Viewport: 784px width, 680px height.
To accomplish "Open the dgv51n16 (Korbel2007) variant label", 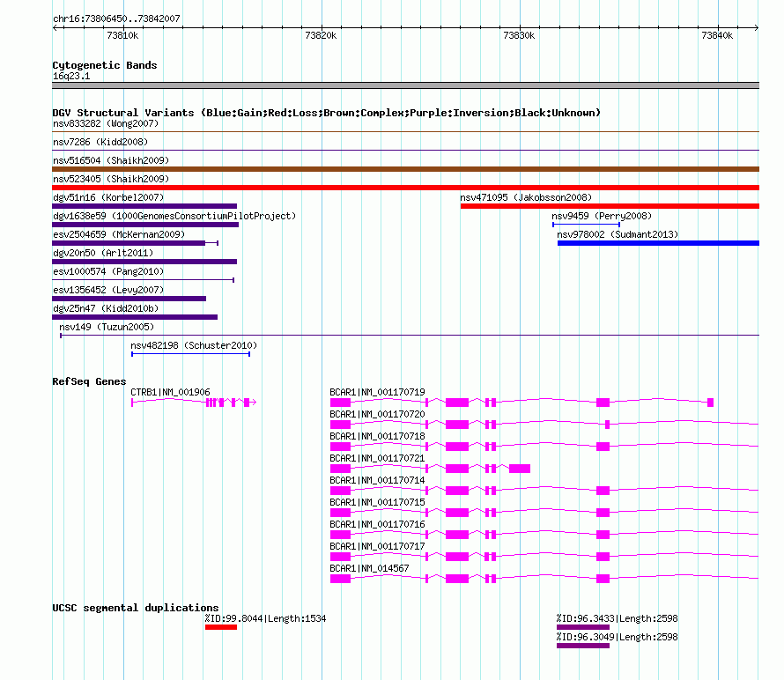I will pyautogui.click(x=108, y=197).
